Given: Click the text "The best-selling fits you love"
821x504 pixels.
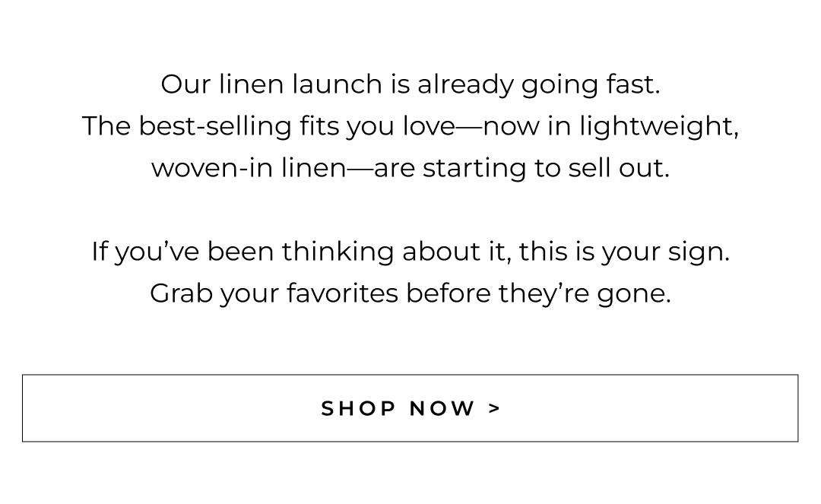Looking at the screenshot, I should pos(268,126).
